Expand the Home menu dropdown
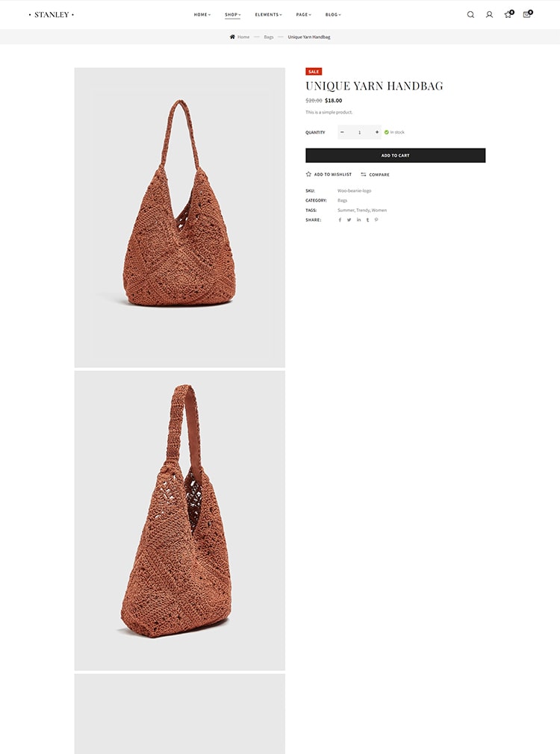Viewport: 560px width, 754px height. coord(202,14)
